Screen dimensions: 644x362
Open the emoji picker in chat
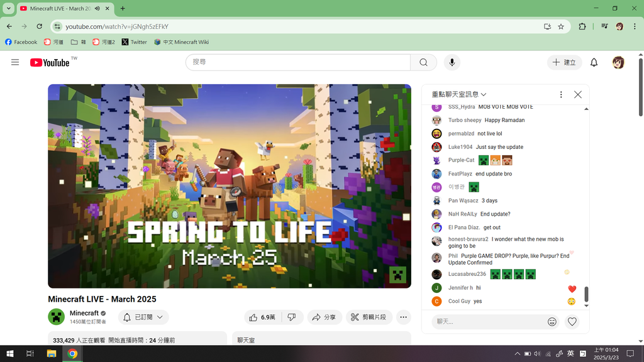[552, 322]
